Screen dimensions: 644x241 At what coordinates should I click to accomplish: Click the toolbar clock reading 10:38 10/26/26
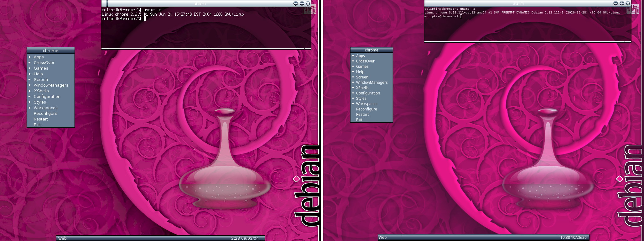(574, 237)
